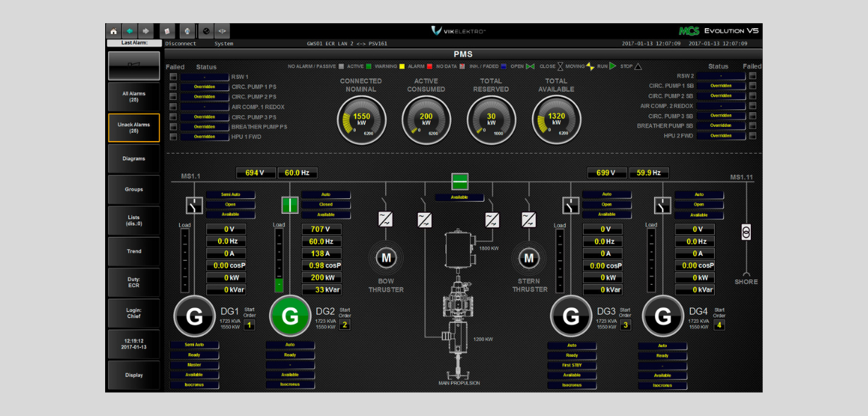This screenshot has height=416, width=868.
Task: Open the All Alarms list
Action: tap(133, 97)
